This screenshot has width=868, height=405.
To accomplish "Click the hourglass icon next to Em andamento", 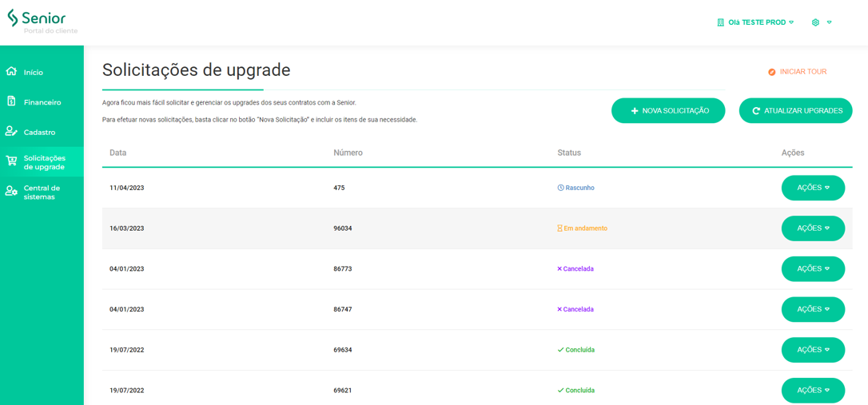I will tap(559, 228).
